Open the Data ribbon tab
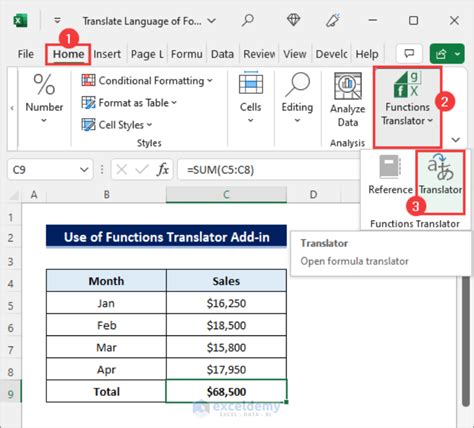 pyautogui.click(x=222, y=54)
